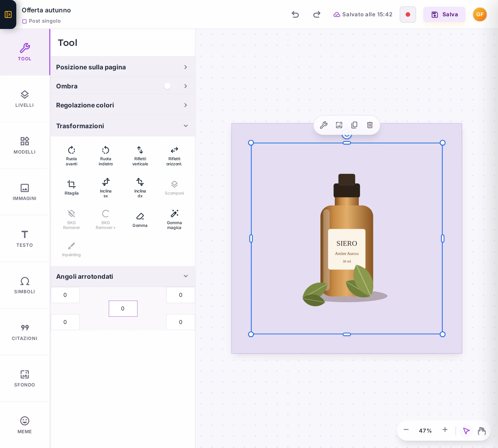Open the Citazioni sidebar tab
The width and height of the screenshot is (498, 448).
pyautogui.click(x=25, y=332)
